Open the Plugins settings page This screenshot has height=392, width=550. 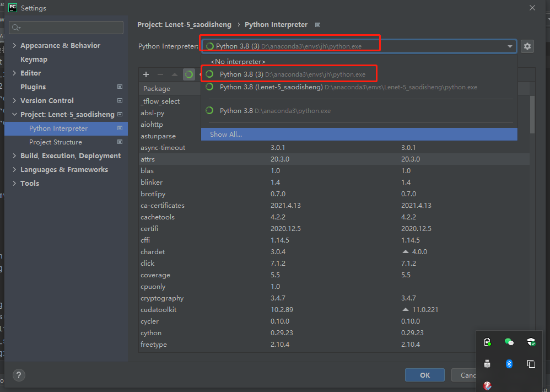click(33, 87)
